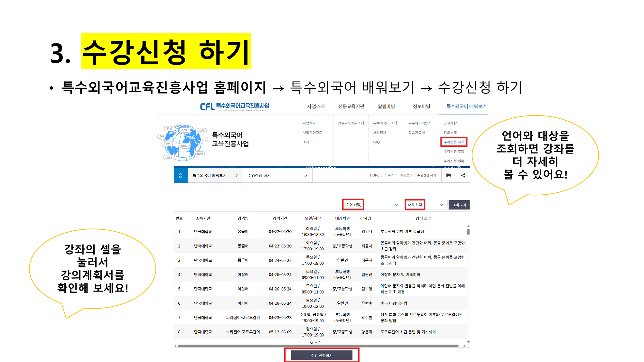Open the 대상 선택 dropdown
The height and width of the screenshot is (362, 644).
(425, 205)
